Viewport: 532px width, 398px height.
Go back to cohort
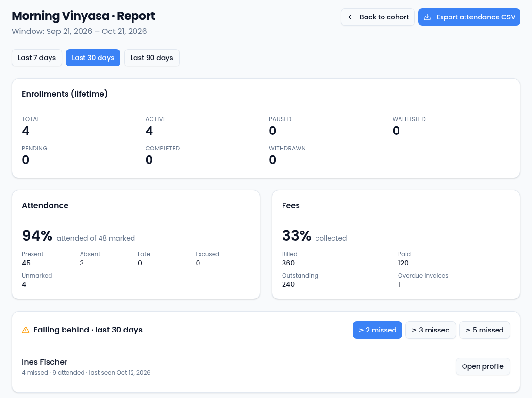[377, 17]
